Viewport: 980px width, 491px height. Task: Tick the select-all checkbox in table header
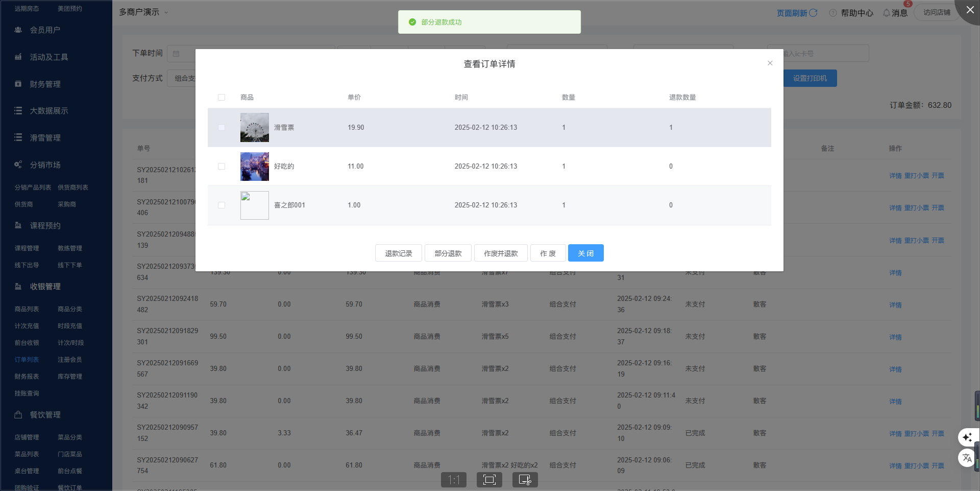pos(222,98)
